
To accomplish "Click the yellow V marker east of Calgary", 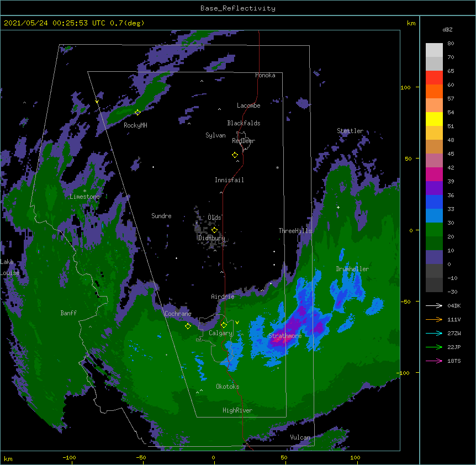I will (x=237, y=323).
